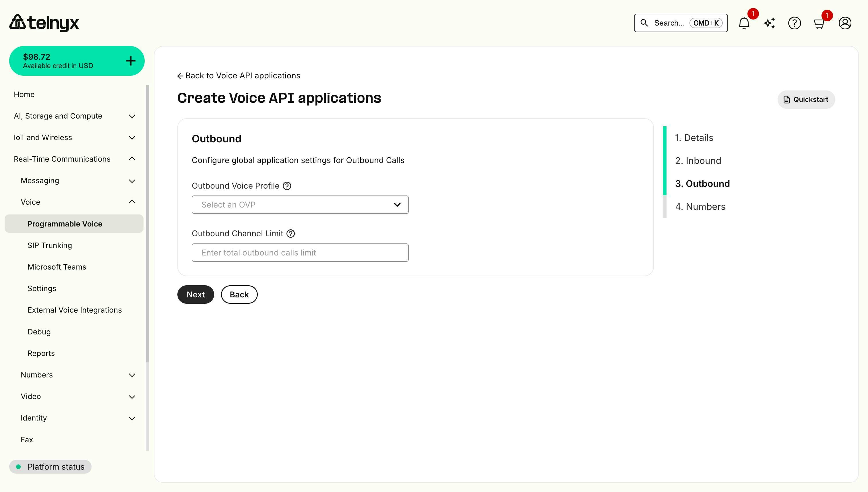The height and width of the screenshot is (492, 868).
Task: Select SIP Trunking in the sidebar
Action: pos(50,245)
